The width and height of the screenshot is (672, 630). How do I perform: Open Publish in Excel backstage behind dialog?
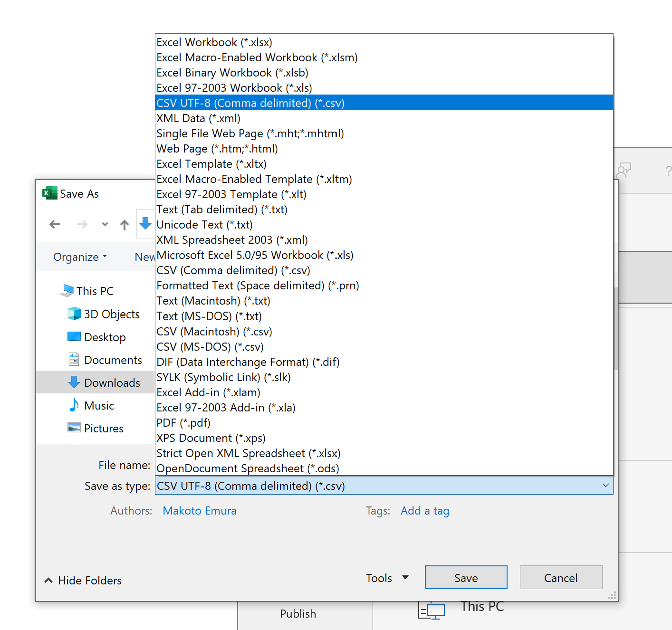(x=298, y=614)
